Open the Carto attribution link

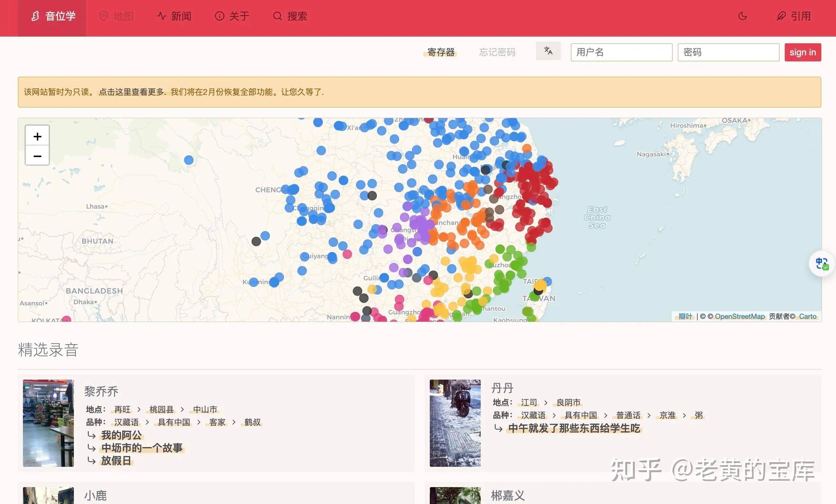tap(807, 317)
